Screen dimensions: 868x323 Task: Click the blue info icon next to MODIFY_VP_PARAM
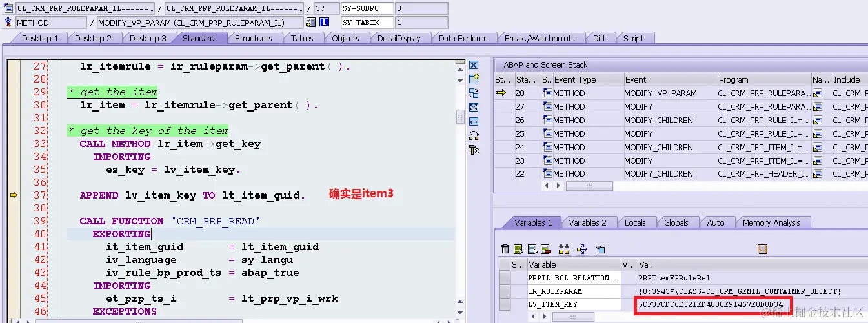325,23
